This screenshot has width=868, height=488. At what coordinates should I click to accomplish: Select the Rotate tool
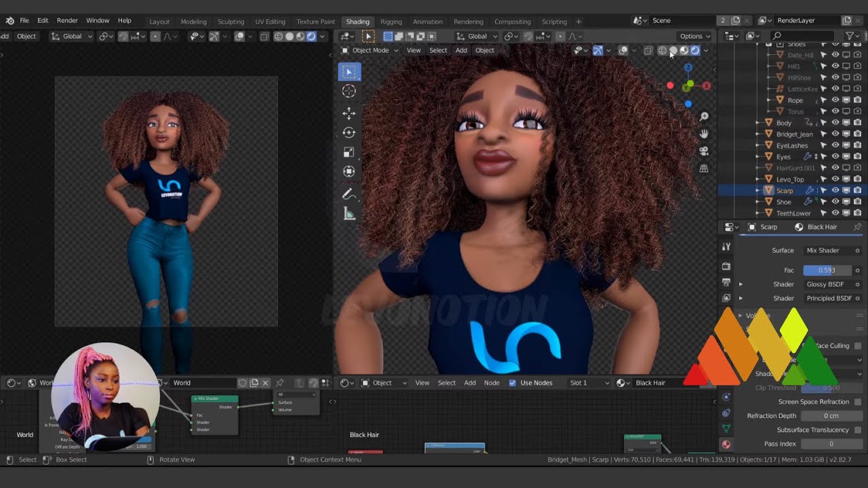(x=349, y=133)
